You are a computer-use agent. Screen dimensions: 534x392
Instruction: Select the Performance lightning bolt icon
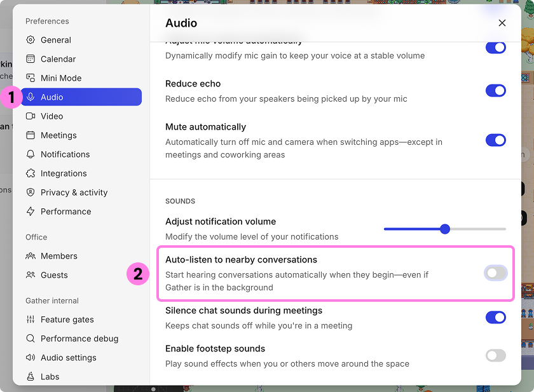pyautogui.click(x=31, y=211)
